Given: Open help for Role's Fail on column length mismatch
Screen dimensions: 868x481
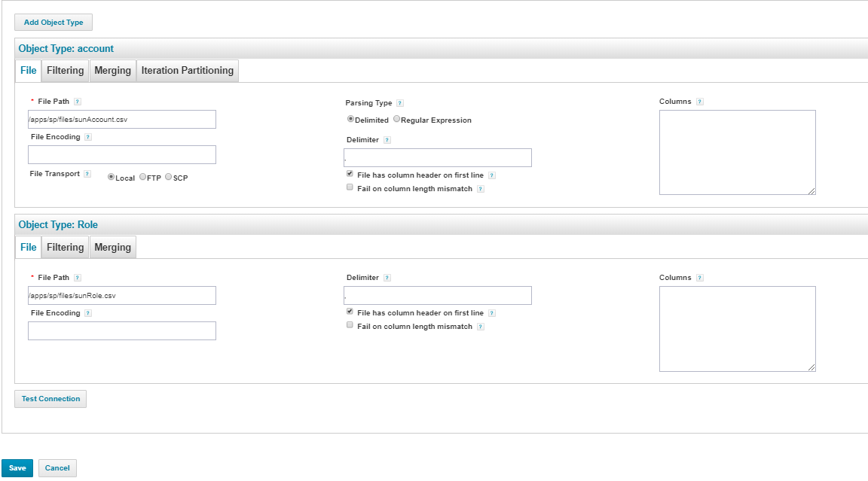Looking at the screenshot, I should click(x=481, y=325).
